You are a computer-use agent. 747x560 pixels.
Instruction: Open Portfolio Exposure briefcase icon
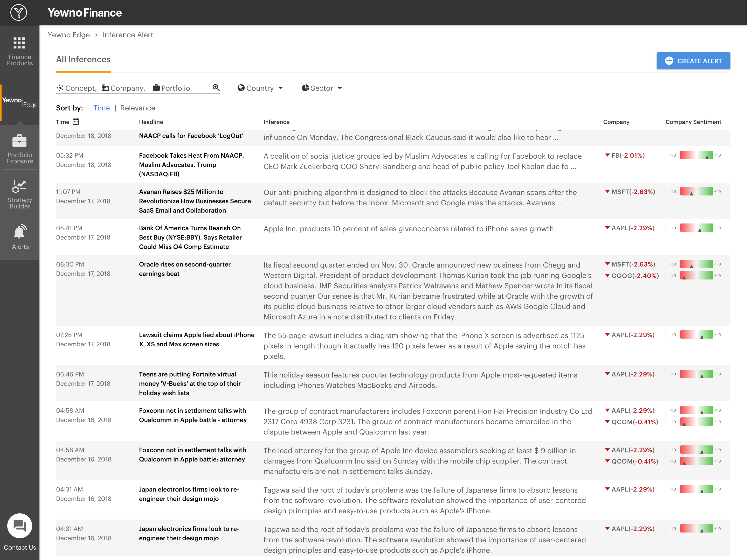click(19, 141)
